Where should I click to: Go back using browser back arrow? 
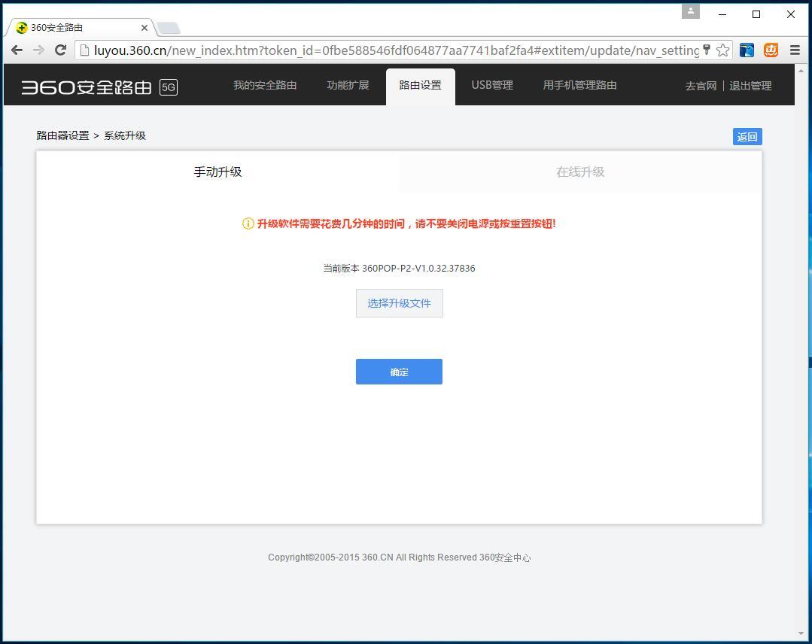pyautogui.click(x=17, y=50)
